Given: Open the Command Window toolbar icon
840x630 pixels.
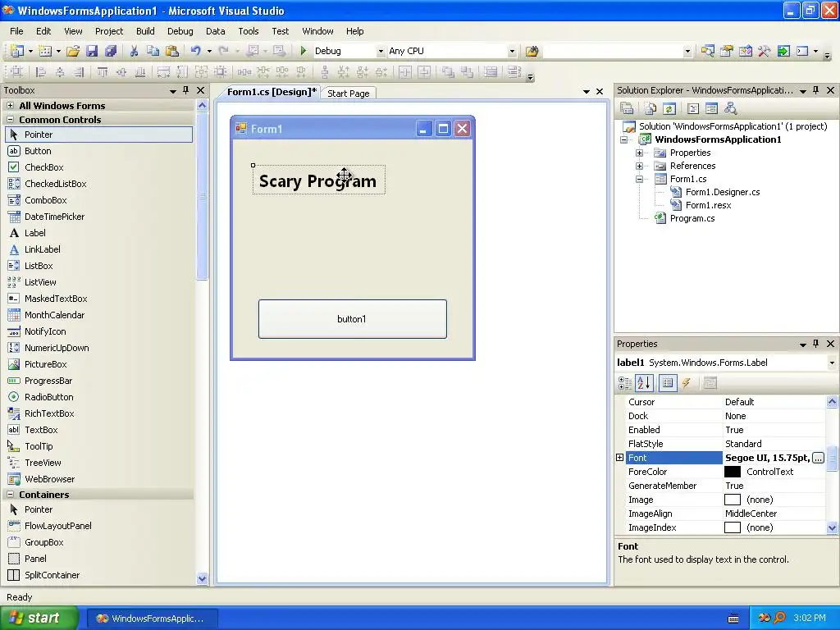Looking at the screenshot, I should [802, 51].
